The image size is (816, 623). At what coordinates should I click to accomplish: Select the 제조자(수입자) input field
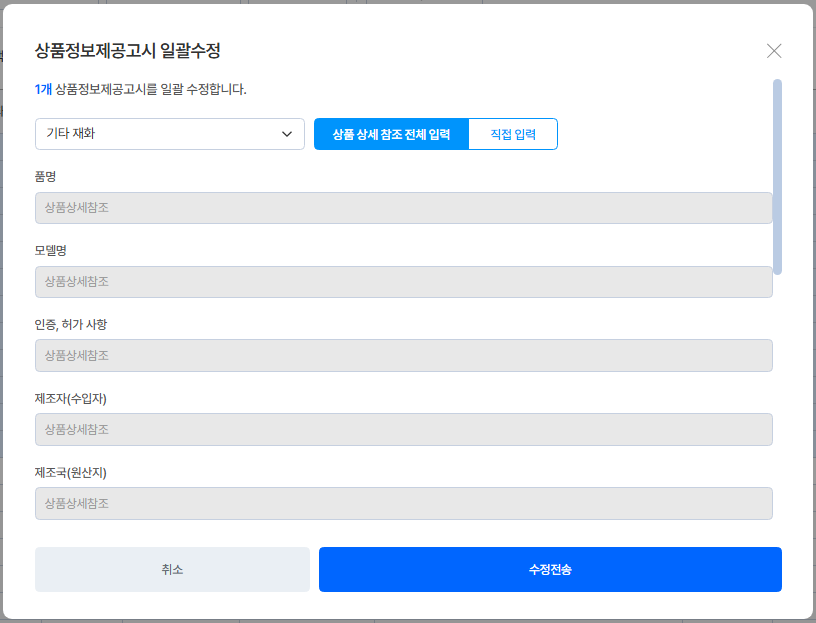403,430
